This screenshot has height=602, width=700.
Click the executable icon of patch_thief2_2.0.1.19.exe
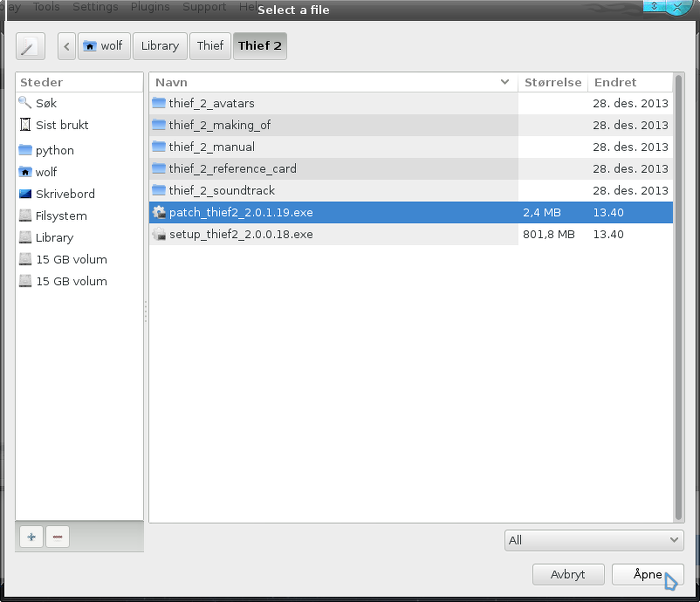point(159,213)
